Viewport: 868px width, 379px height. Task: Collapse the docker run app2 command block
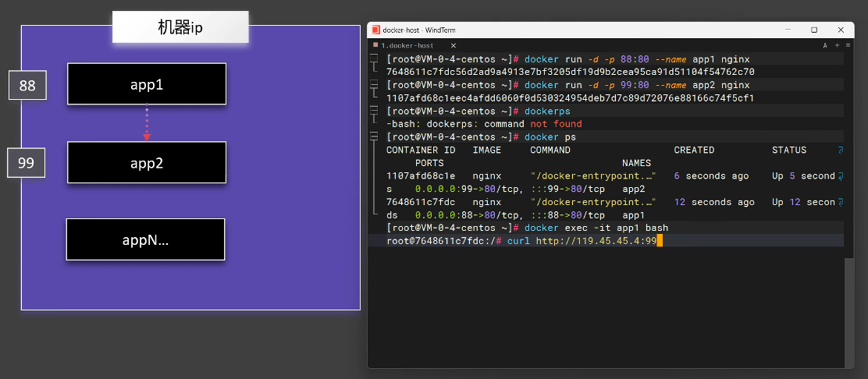[375, 85]
